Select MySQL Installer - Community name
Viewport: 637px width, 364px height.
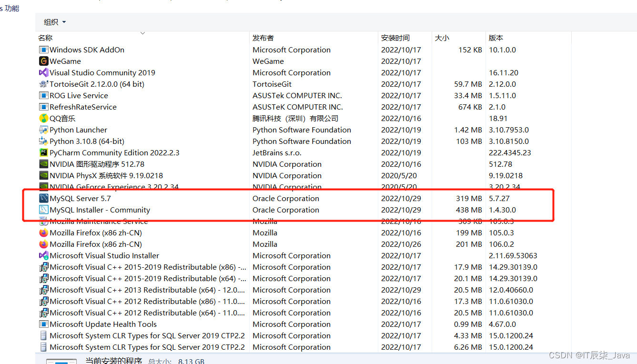pos(100,210)
